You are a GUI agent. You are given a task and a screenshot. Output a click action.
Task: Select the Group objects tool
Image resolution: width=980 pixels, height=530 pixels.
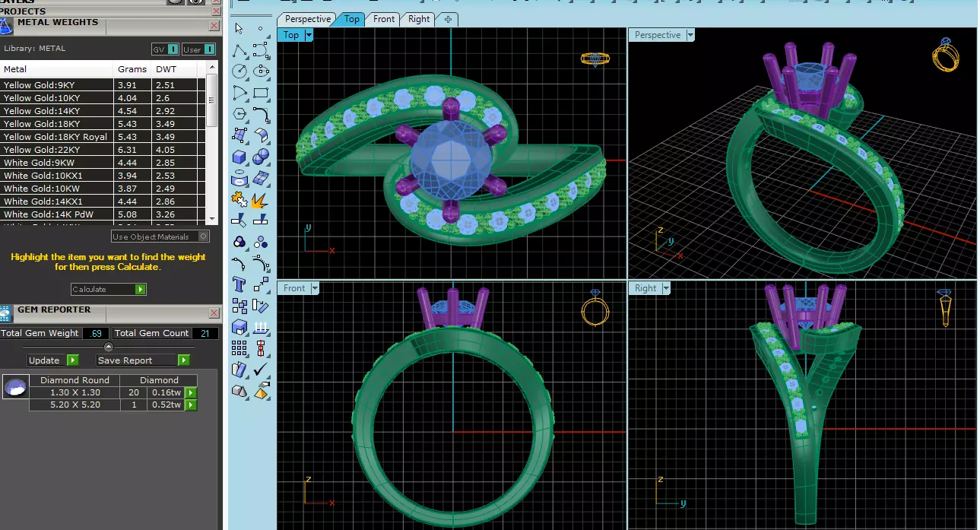pos(239,243)
